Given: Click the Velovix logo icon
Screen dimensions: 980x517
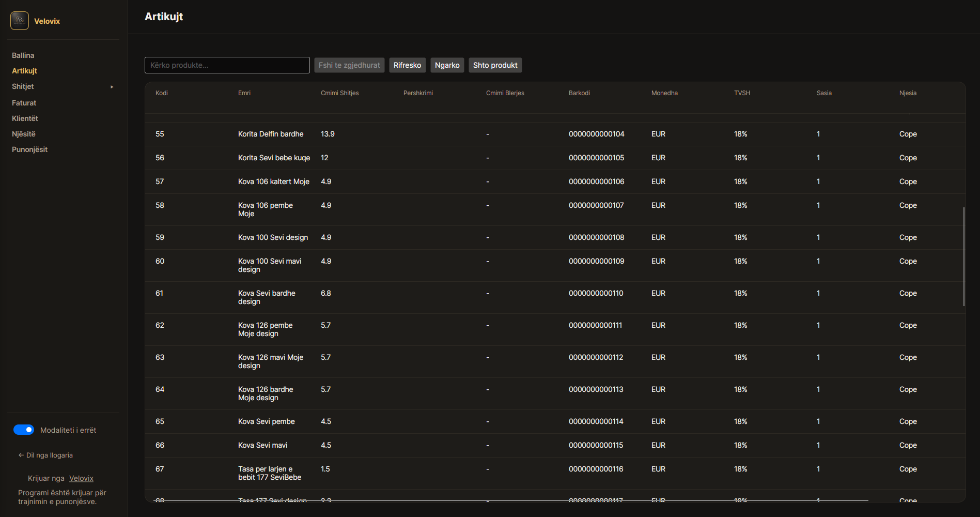Looking at the screenshot, I should coord(20,21).
